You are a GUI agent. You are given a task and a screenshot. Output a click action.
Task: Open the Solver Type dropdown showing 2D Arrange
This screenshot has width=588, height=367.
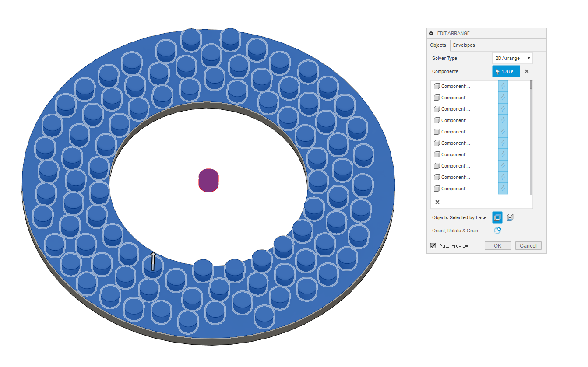click(512, 58)
